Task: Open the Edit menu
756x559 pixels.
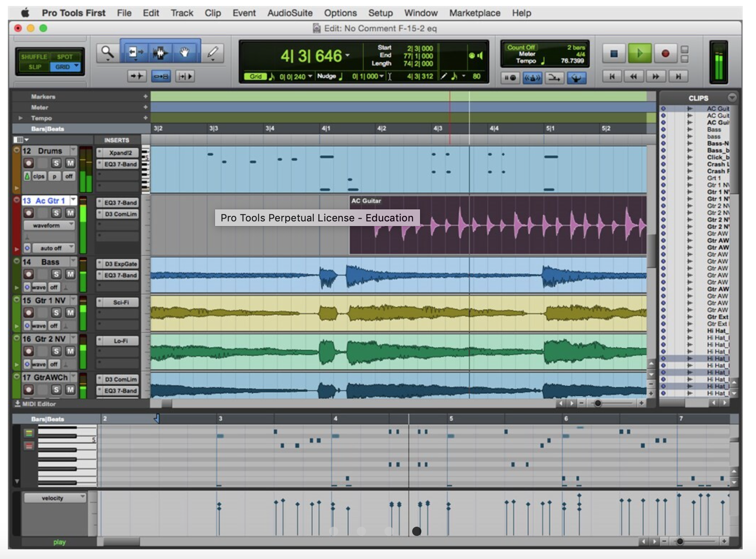Action: pos(151,13)
